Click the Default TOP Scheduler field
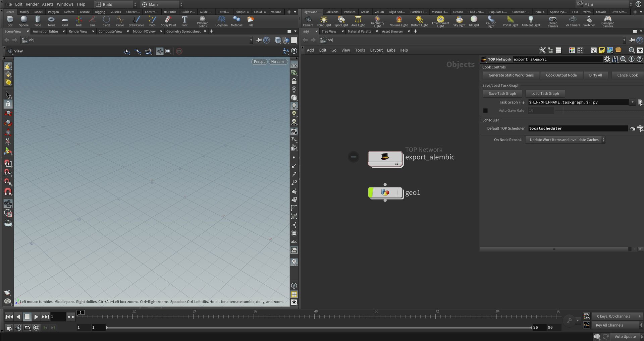 pyautogui.click(x=578, y=128)
